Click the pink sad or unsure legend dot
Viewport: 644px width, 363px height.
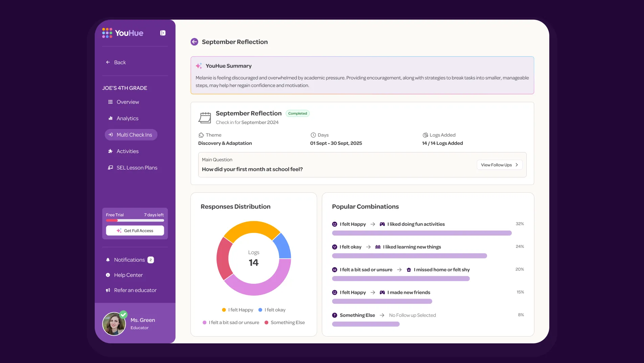tap(205, 323)
